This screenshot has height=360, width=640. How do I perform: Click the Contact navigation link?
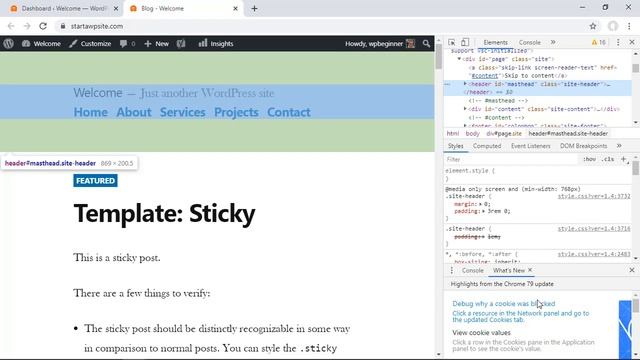click(289, 112)
